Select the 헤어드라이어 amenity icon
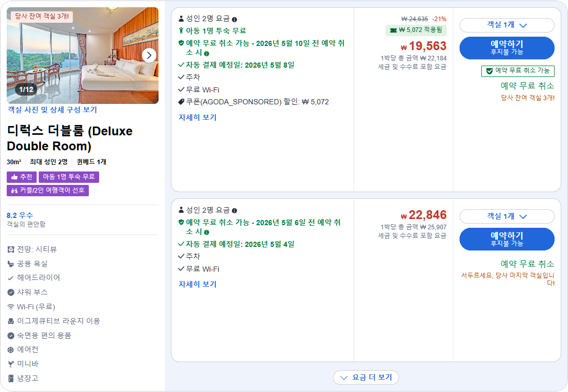 click(x=11, y=278)
